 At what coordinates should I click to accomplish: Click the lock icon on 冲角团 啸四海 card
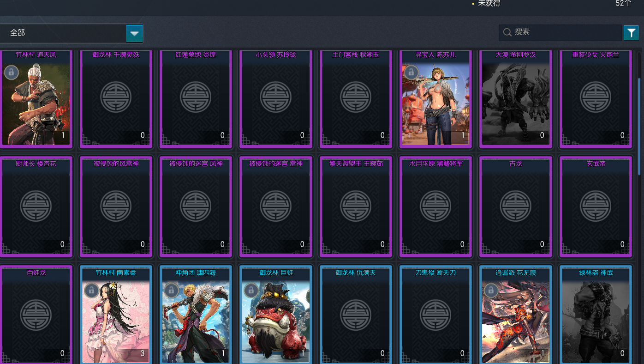[171, 290]
